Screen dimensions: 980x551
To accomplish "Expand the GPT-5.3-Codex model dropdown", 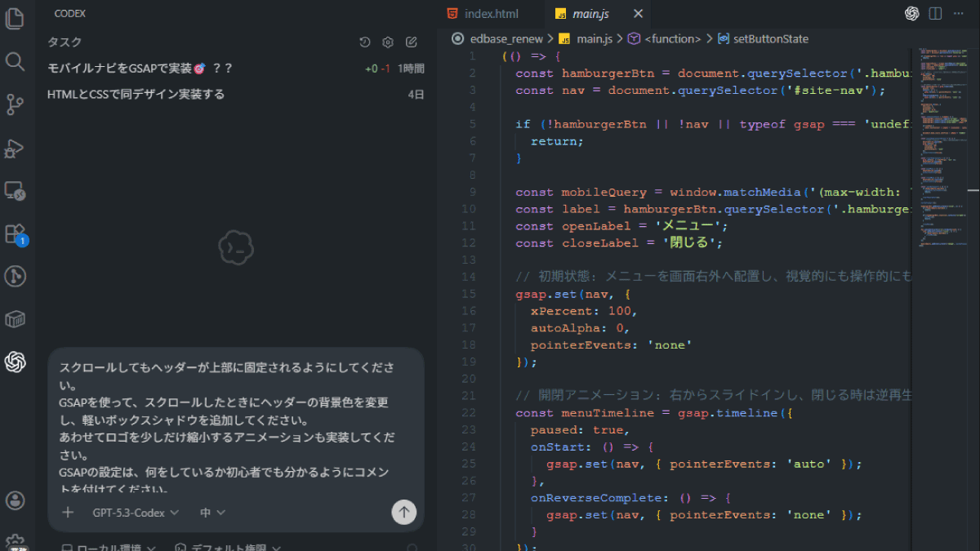I will (136, 513).
